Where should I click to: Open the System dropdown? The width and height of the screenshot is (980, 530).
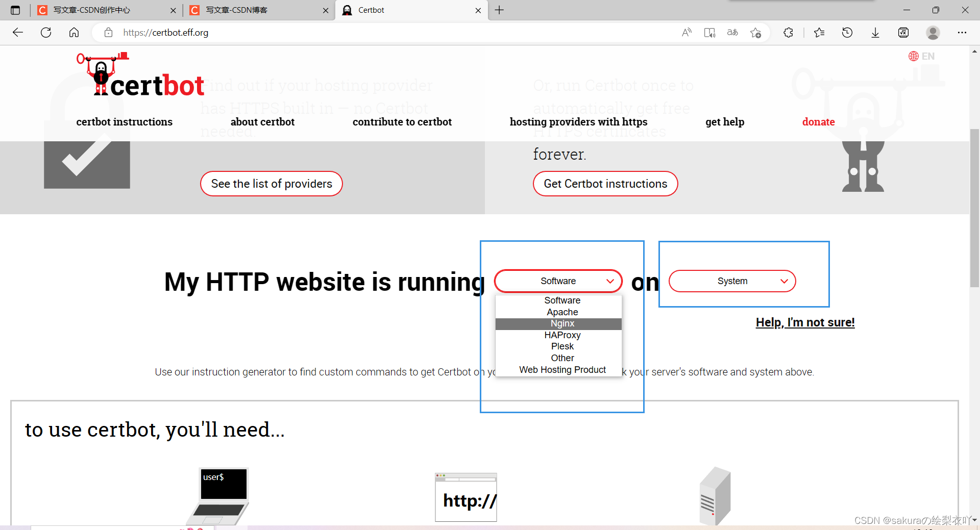coord(732,281)
